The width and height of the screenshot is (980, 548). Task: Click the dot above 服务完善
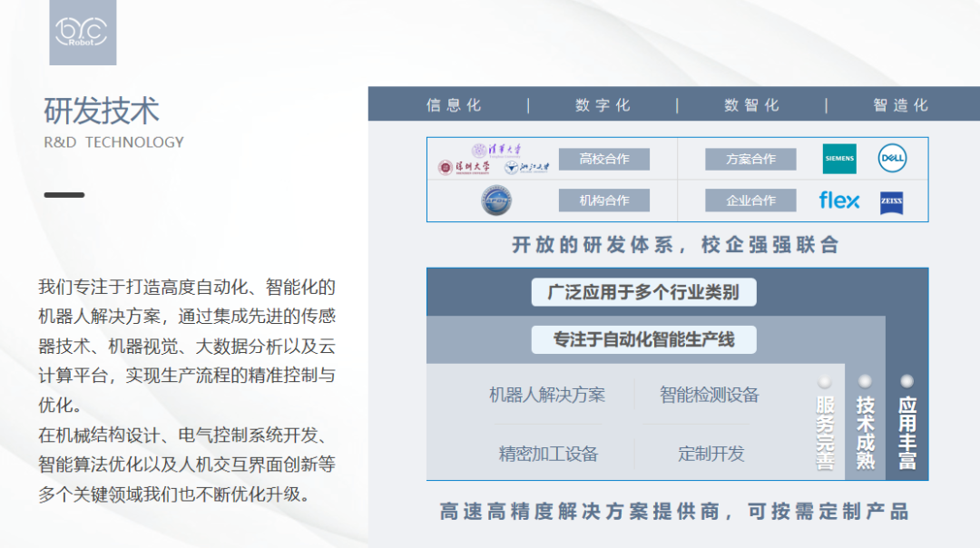tap(825, 380)
